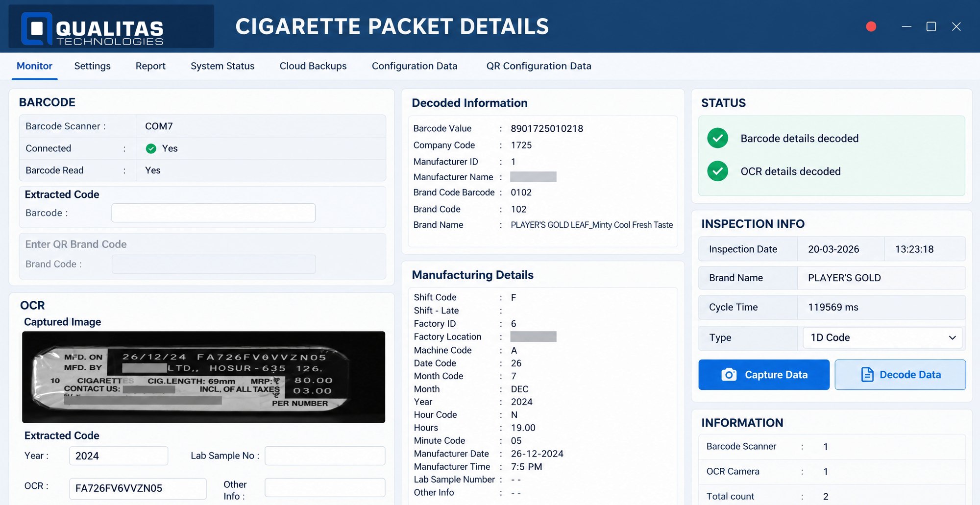Click the COM7 barcode scanner value
This screenshot has height=505, width=980.
click(x=159, y=126)
